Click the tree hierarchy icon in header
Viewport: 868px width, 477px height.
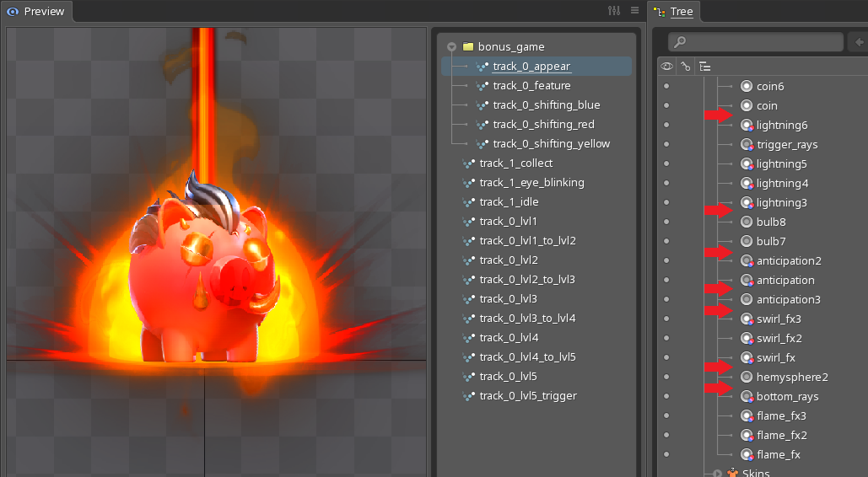[705, 67]
